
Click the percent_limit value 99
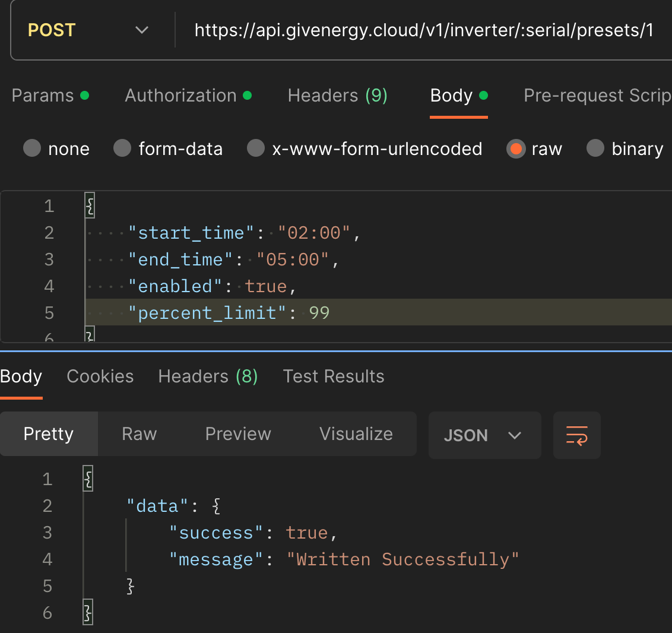pyautogui.click(x=319, y=313)
